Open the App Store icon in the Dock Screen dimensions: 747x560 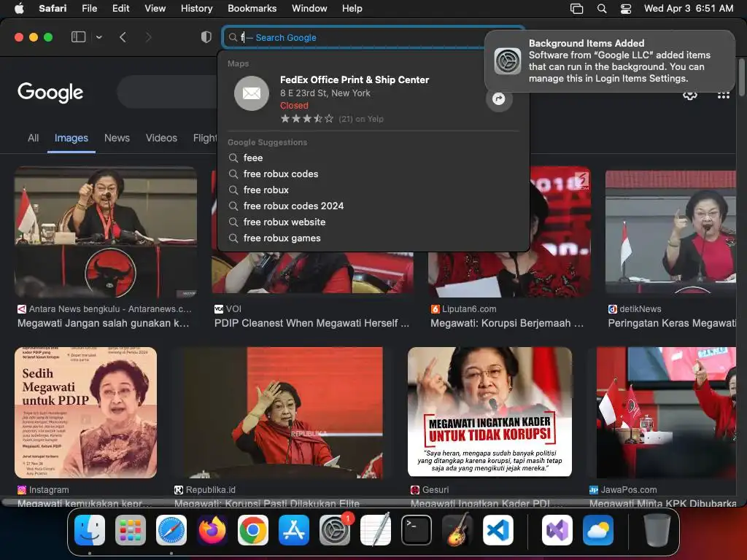coord(294,530)
